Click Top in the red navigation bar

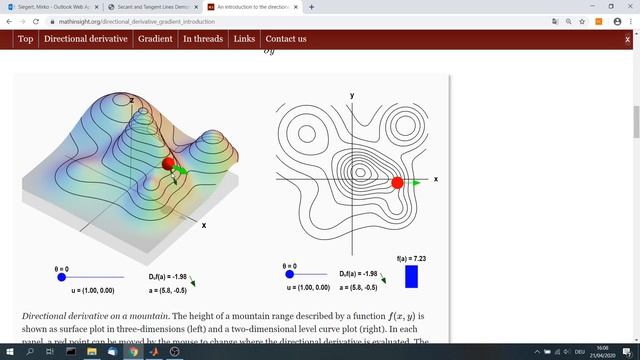tap(25, 39)
